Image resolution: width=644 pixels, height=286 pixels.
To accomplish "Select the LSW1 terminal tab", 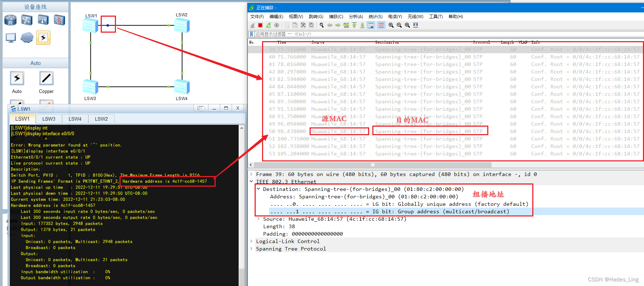I will (x=22, y=119).
